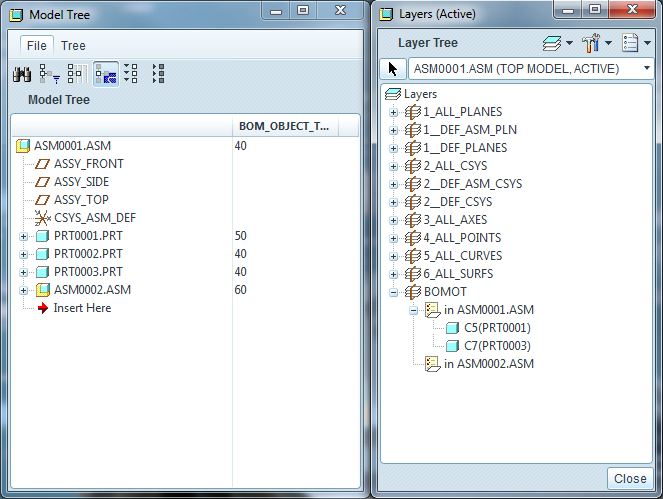Click the binoculars Find icon in Model Tree
Screen dimensions: 663x499
click(x=22, y=74)
